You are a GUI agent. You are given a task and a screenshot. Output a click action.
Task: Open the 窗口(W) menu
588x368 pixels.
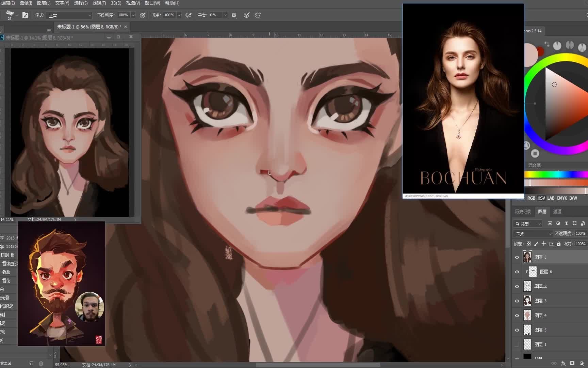click(152, 3)
